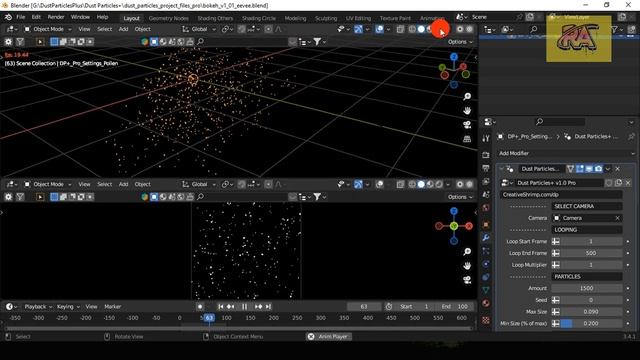
Task: Click the current frame marker 63
Action: (209, 318)
